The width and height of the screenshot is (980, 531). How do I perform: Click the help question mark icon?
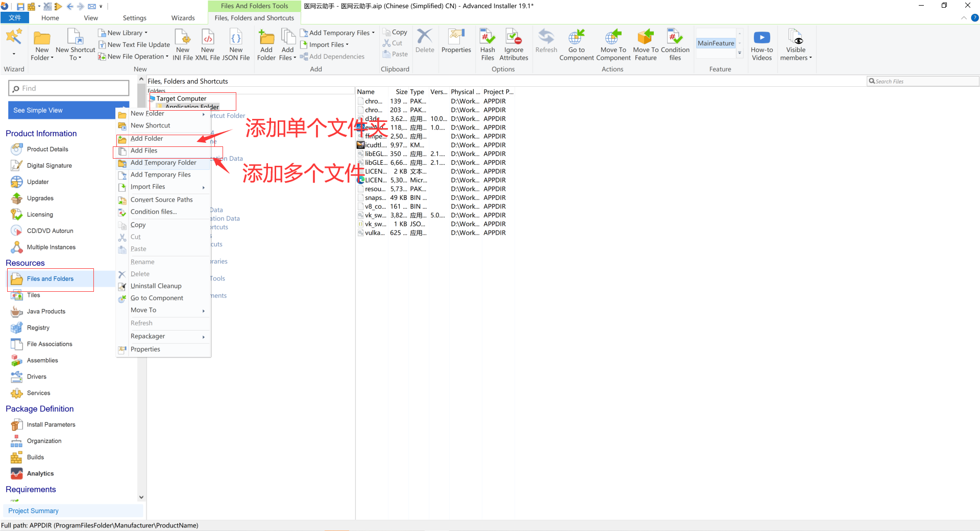point(974,18)
